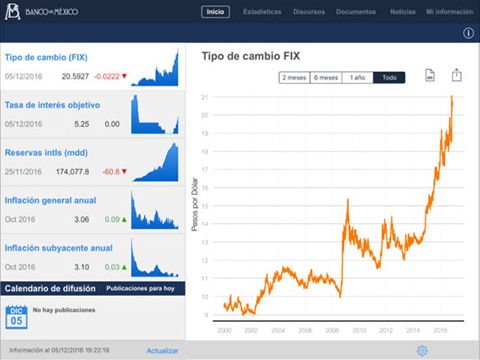The image size is (480, 360).
Task: Tap the Inflación general sparkline thumbnail
Action: [155, 210]
